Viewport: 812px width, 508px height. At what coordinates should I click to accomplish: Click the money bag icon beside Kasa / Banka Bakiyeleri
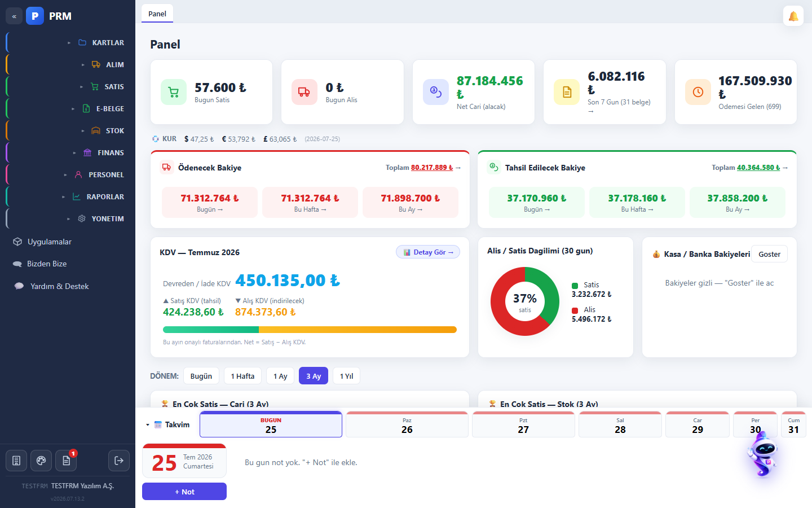(656, 255)
